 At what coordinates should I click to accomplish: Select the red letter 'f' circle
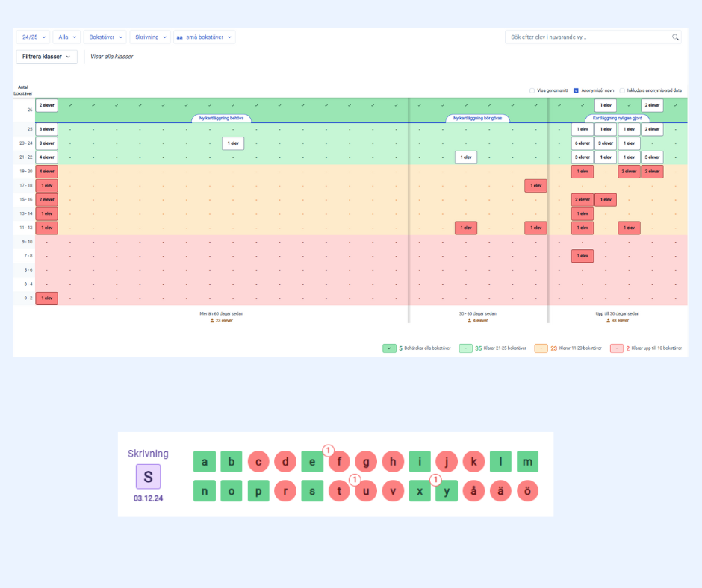[339, 462]
